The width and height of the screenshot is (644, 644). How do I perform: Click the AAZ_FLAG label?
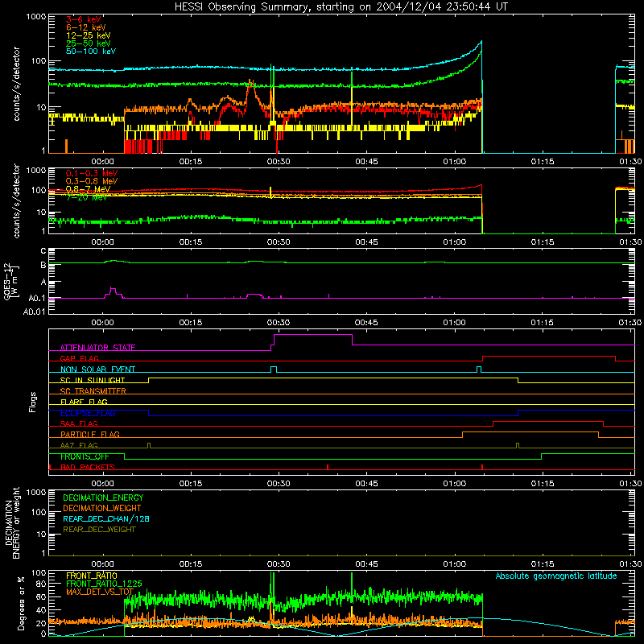(x=79, y=446)
